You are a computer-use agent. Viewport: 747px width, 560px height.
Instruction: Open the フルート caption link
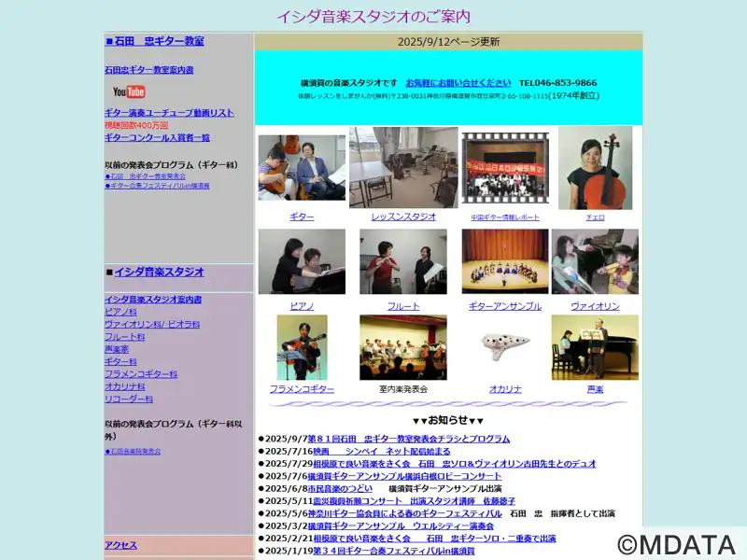(x=403, y=306)
